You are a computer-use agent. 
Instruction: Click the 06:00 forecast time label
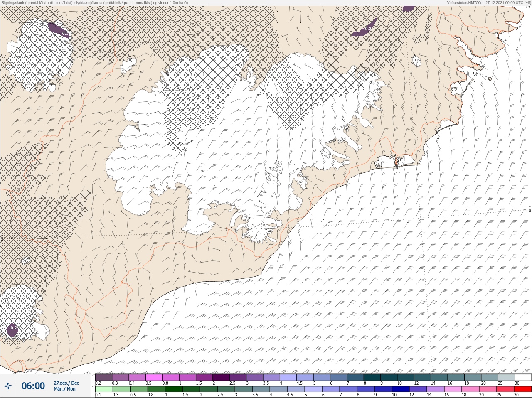pyautogui.click(x=33, y=386)
